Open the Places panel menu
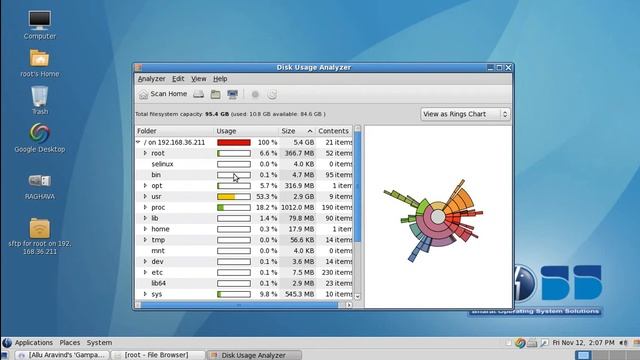Image resolution: width=640 pixels, height=360 pixels. point(70,343)
